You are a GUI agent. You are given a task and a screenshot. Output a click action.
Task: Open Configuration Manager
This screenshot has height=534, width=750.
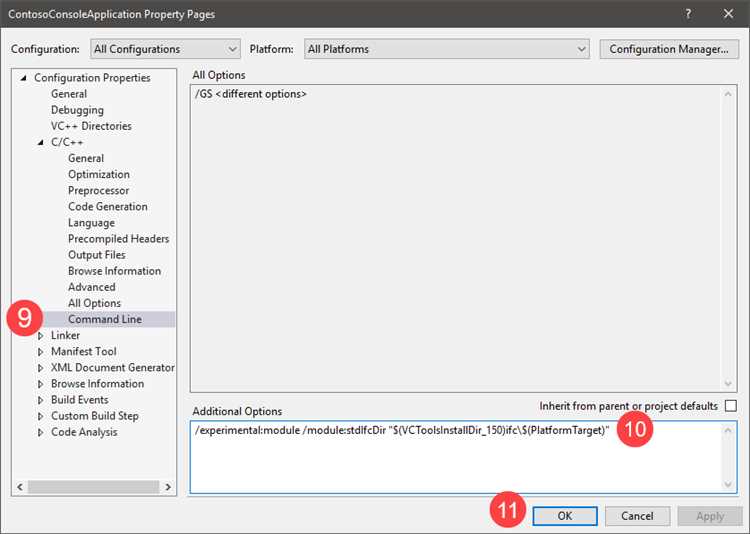tap(668, 49)
